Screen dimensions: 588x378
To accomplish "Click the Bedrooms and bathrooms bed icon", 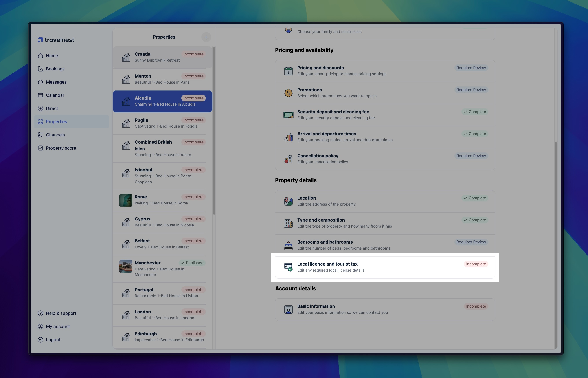I will [288, 245].
